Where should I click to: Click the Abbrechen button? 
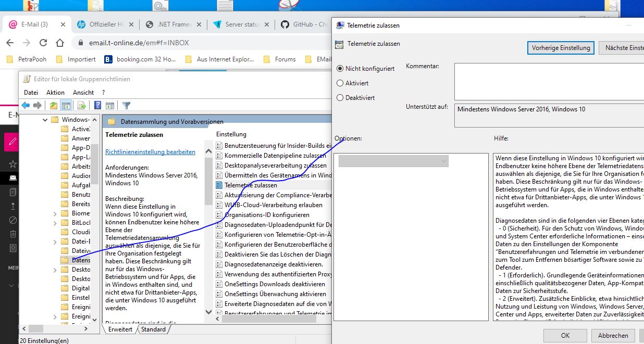613,336
